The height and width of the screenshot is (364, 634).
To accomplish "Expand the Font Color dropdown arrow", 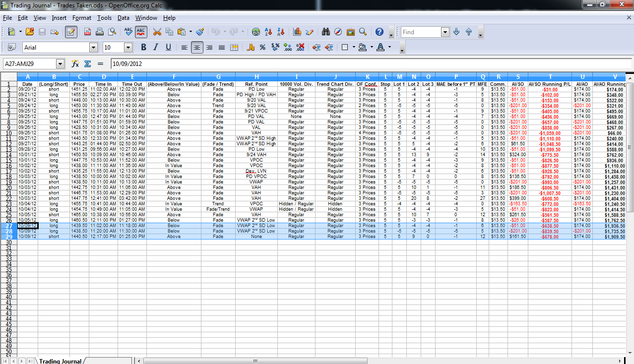I will (x=389, y=47).
